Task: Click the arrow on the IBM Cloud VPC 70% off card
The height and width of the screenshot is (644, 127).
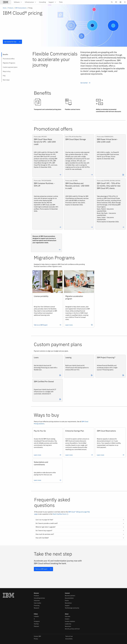Action: (123, 227)
